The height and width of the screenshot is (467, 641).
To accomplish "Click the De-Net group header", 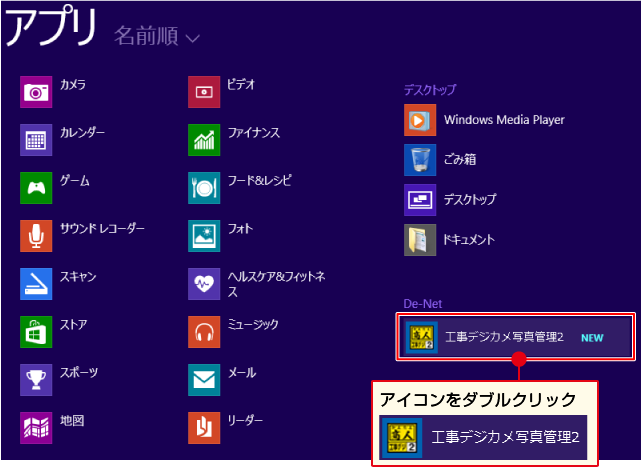I will coord(423,304).
